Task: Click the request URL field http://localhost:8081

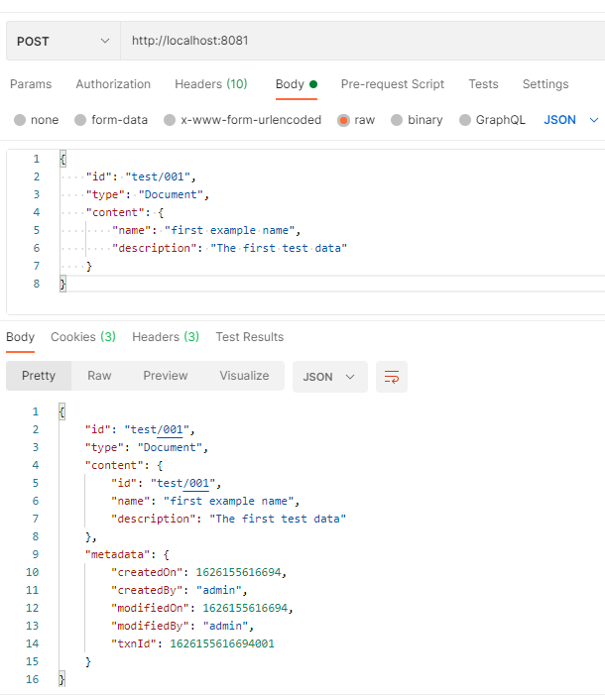Action: pyautogui.click(x=363, y=41)
